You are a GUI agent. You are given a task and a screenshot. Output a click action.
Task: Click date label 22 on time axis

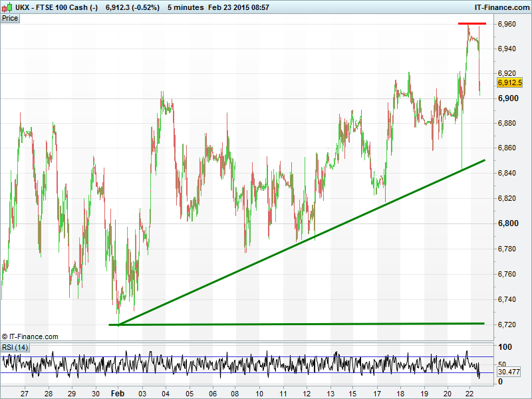tap(470, 394)
